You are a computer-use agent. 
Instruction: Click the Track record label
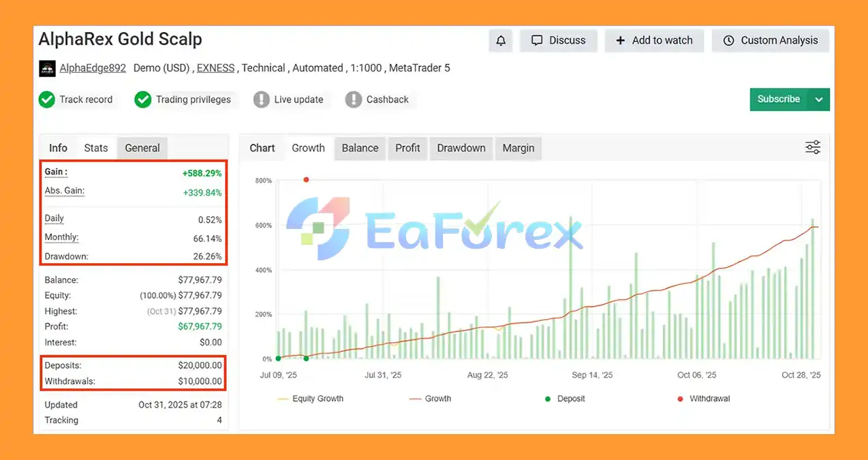point(86,99)
